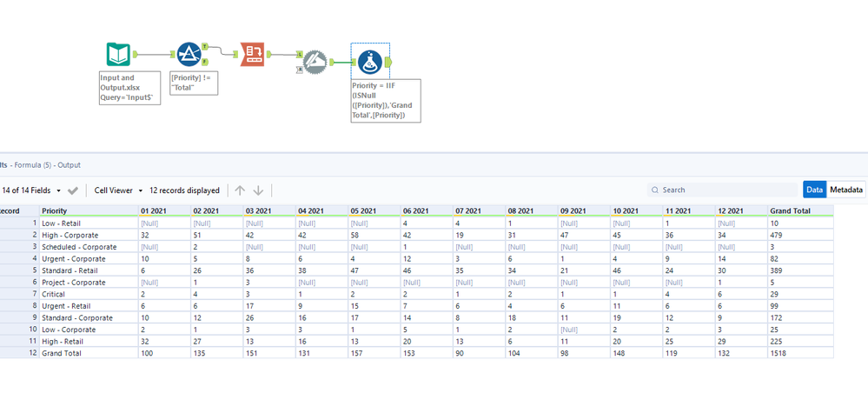Click the Input Data tool output anchor
The image size is (868, 400).
[135, 54]
